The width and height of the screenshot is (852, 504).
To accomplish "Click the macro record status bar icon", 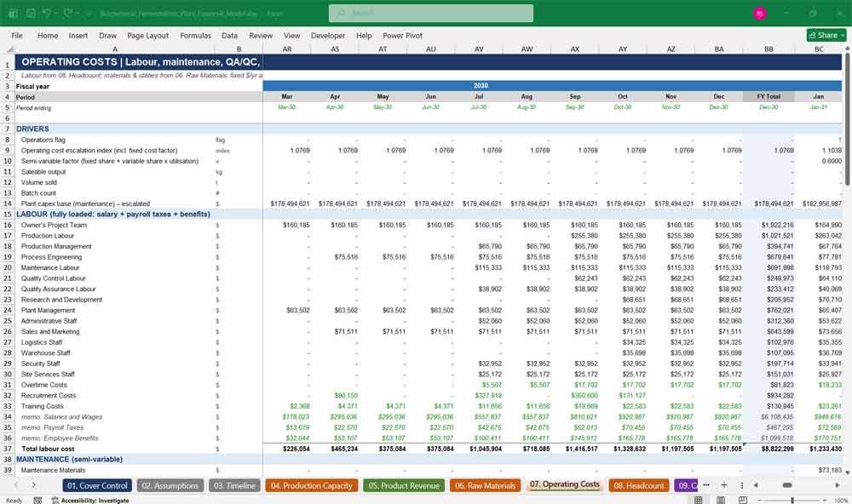I will 37,501.
